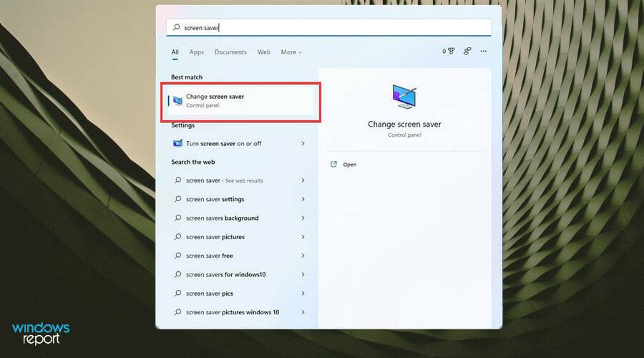
Task: Click search icon beside See web results
Action: pos(178,180)
